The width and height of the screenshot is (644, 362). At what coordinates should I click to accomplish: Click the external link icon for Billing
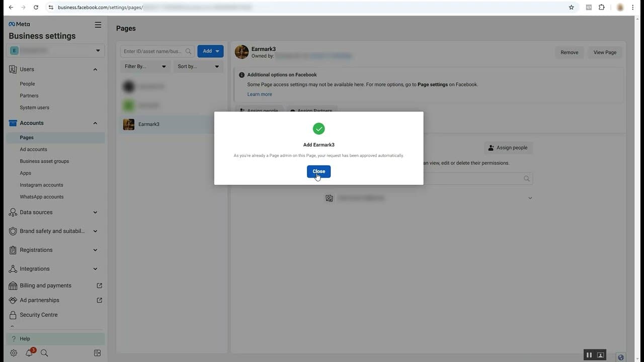pyautogui.click(x=99, y=286)
